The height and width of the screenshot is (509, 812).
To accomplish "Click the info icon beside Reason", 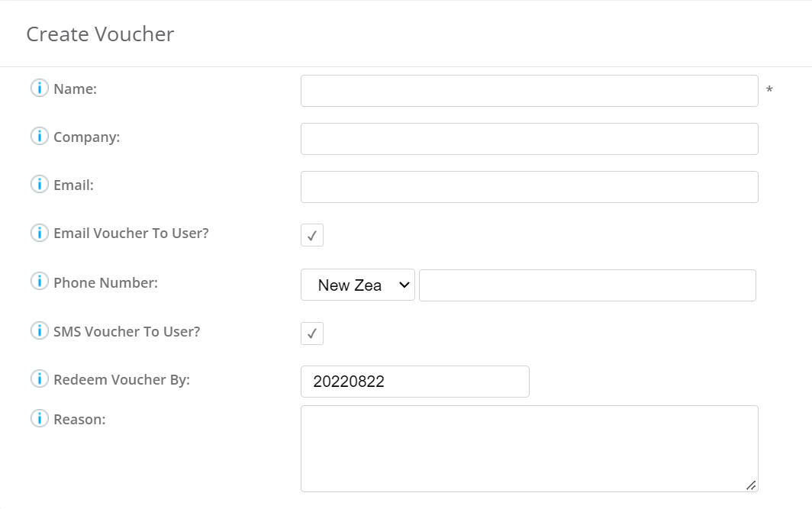I will (39, 418).
